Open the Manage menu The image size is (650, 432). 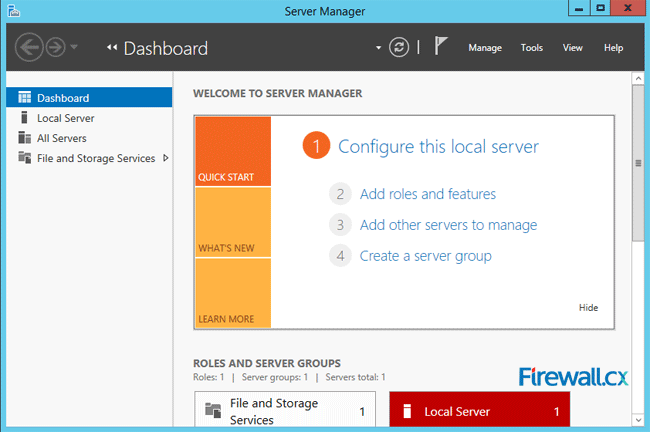485,48
